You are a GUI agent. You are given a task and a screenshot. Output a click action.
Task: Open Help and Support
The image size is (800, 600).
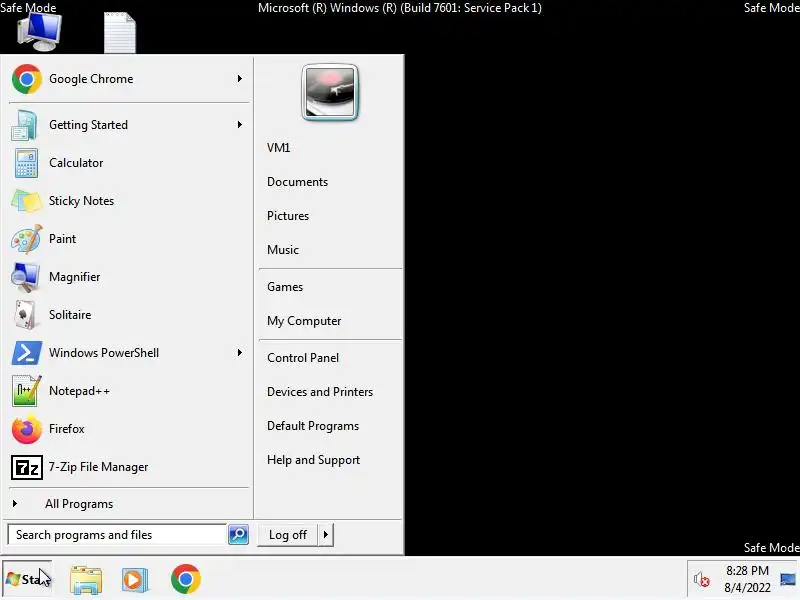pos(313,460)
